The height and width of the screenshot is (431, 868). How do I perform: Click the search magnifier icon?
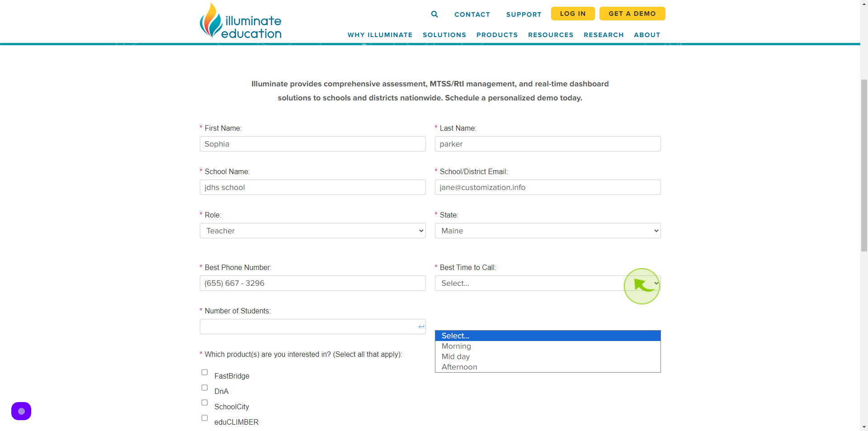pos(434,14)
